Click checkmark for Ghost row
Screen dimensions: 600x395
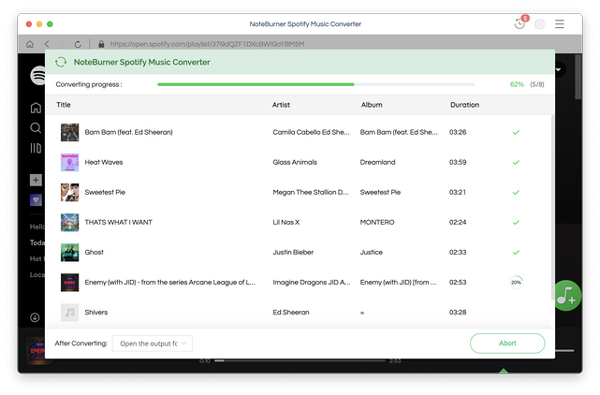point(516,252)
